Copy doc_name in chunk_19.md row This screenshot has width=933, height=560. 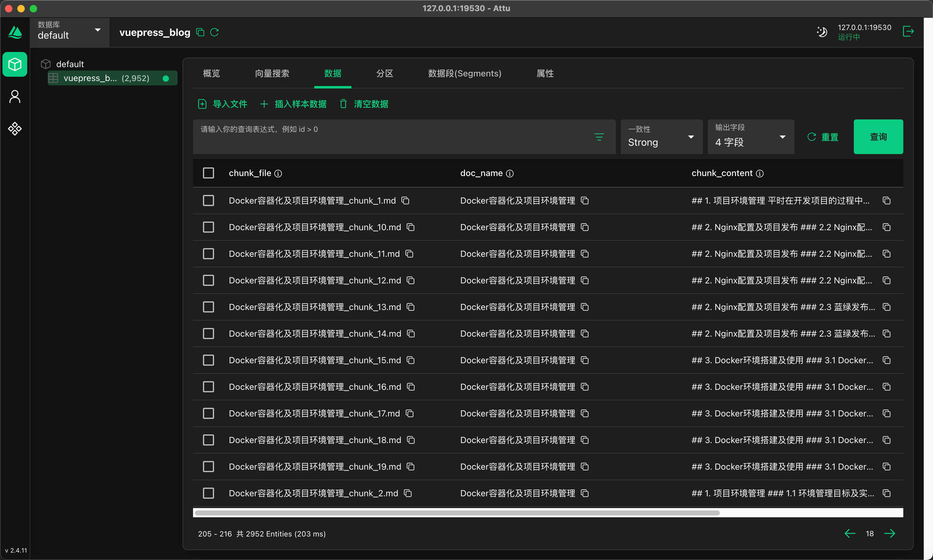click(585, 467)
